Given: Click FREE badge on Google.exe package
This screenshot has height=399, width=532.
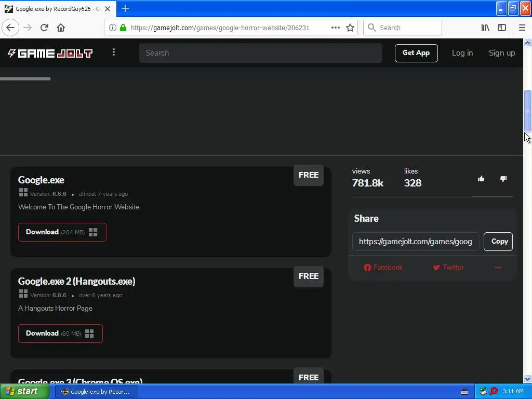Looking at the screenshot, I should pyautogui.click(x=309, y=175).
